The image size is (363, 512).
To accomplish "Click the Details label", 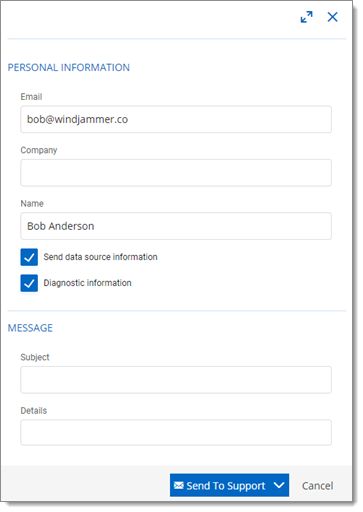I will click(x=34, y=410).
